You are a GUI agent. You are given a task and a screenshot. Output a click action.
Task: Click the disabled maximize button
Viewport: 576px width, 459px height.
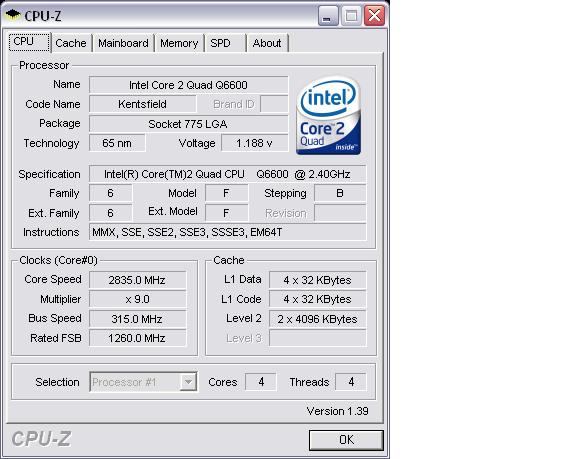[351, 16]
